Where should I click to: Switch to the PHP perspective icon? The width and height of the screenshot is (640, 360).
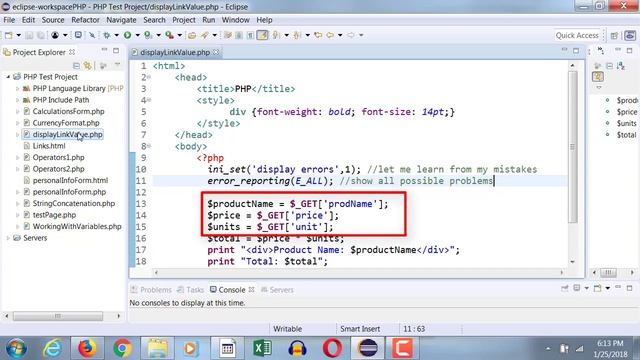pyautogui.click(x=630, y=36)
